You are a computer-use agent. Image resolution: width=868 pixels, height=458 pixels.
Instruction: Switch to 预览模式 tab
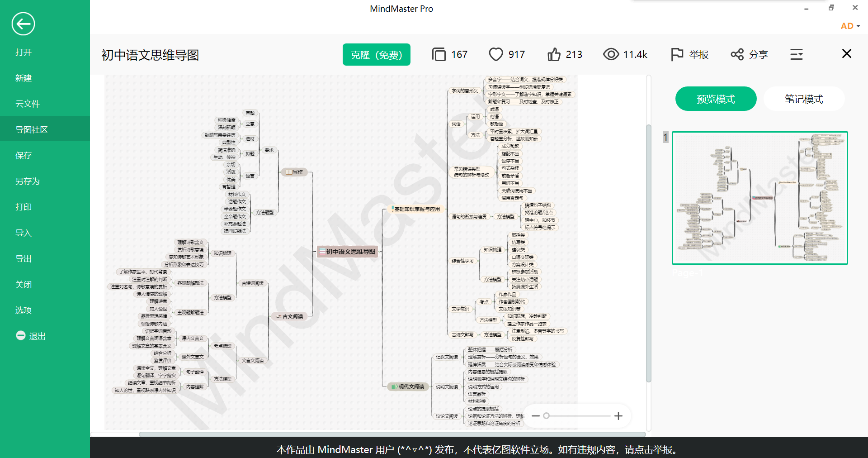tap(716, 99)
